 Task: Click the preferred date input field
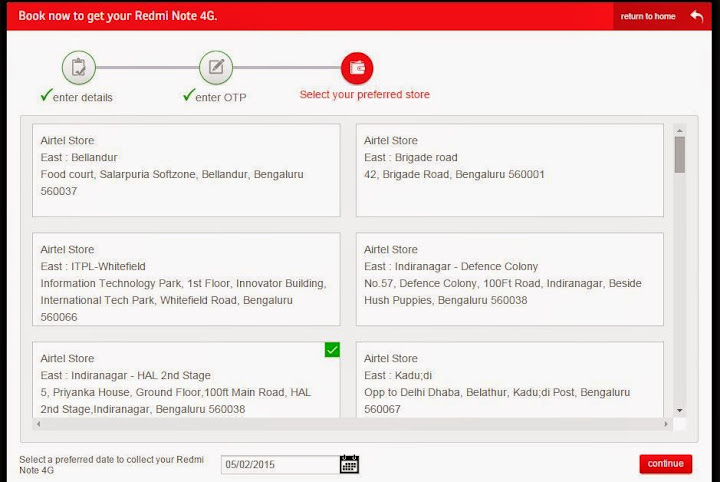click(280, 465)
